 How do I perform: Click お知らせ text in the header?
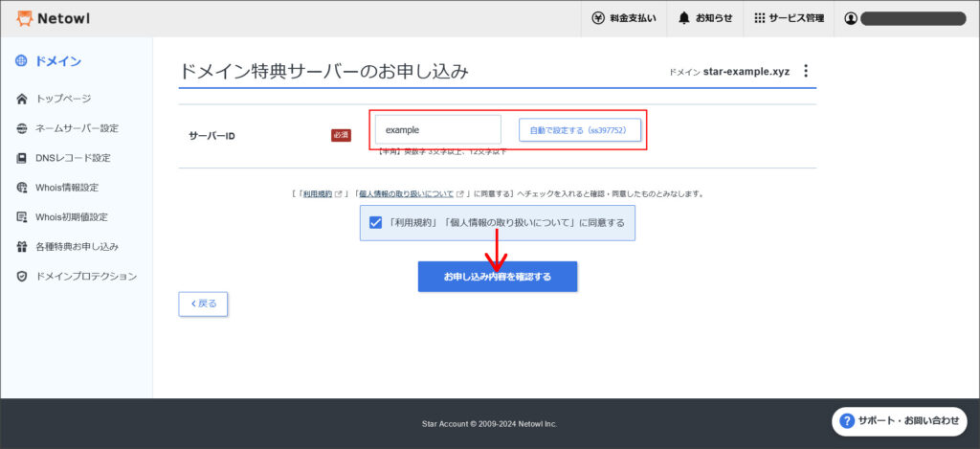tap(714, 18)
